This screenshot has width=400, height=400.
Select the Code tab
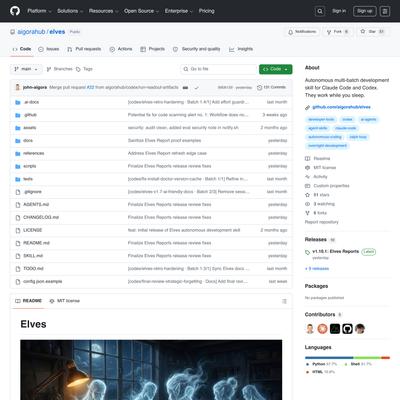[x=22, y=49]
